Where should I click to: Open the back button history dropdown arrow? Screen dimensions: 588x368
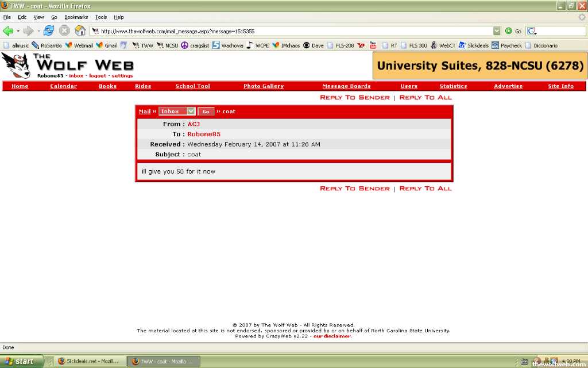[18, 31]
